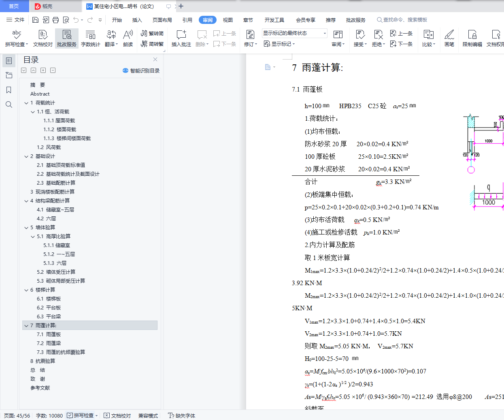The image size is (504, 420).
Task: Toggle 拼写检查 in the status bar
Action: point(80,416)
